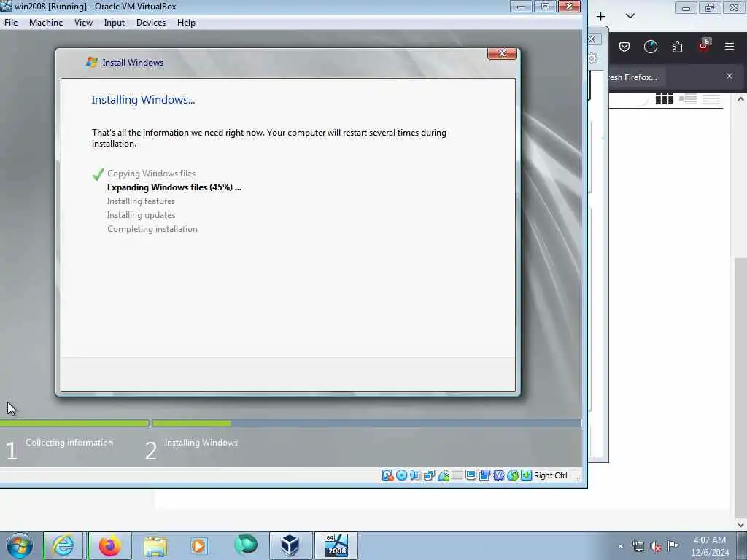Click recording status icon

coord(485,475)
